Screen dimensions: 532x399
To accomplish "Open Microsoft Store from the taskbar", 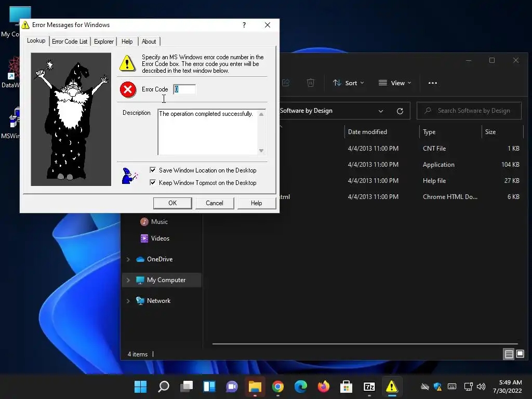I will 346,387.
